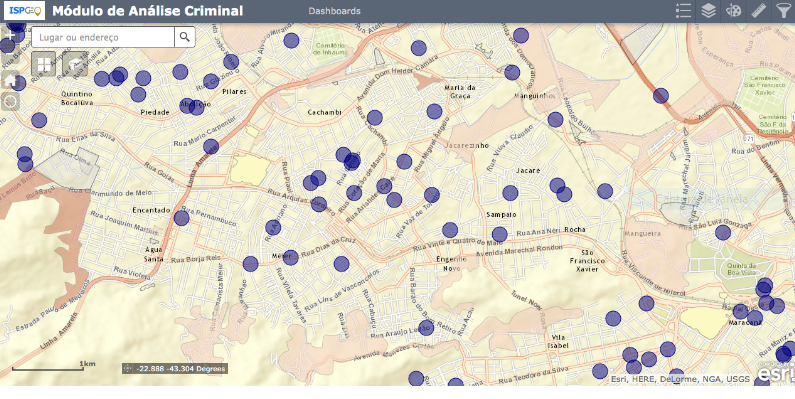Zoom out with the minus button

pyautogui.click(x=10, y=54)
